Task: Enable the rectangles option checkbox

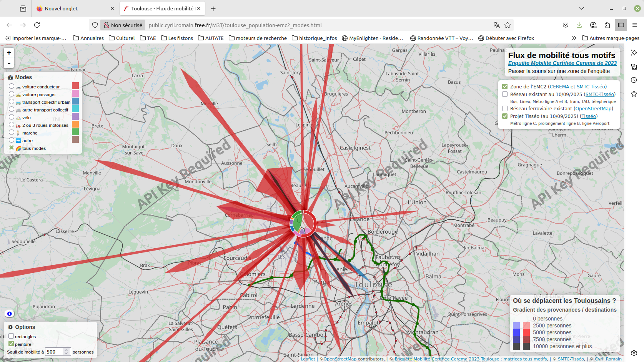Action: pyautogui.click(x=11, y=336)
